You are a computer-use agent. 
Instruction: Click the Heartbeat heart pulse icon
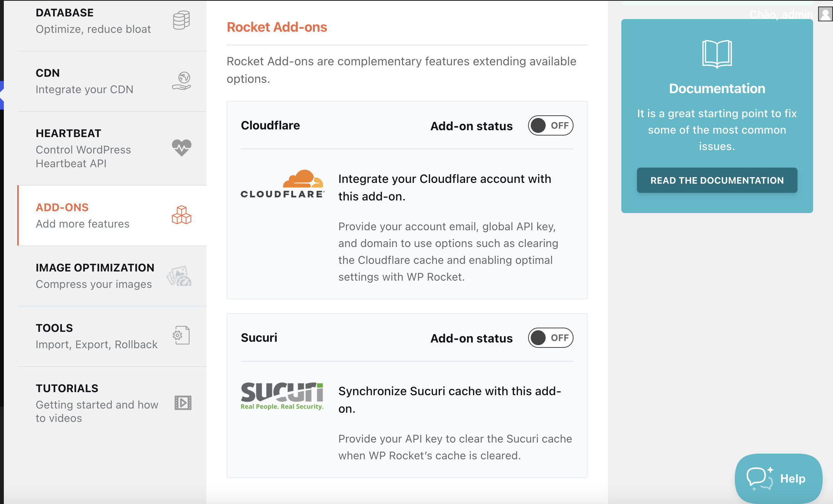coord(182,148)
